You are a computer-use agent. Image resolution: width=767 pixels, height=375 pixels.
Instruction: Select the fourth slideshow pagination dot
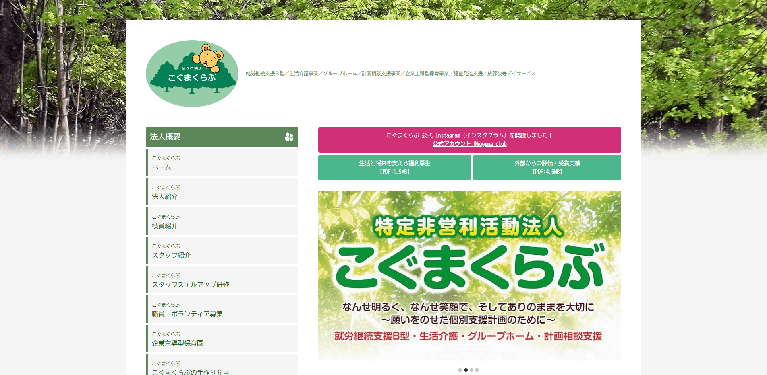[x=477, y=370]
